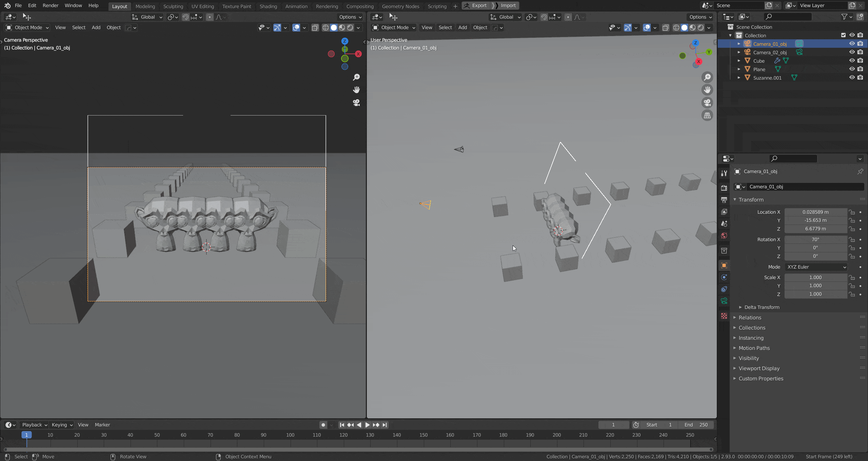This screenshot has width=868, height=461.
Task: Expand Camera_02_obj in the outliner
Action: pos(739,52)
